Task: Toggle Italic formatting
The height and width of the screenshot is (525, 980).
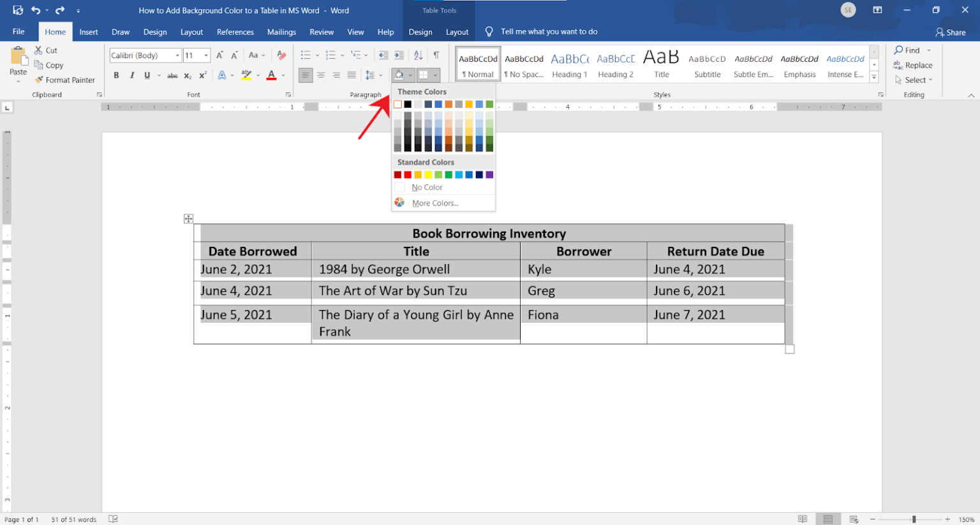Action: pyautogui.click(x=132, y=75)
